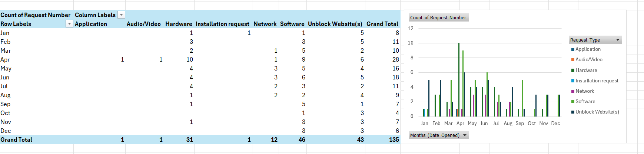Screen dimensions: 644x154
Task: Click the Dec label on the chart axis
Action: 555,124
